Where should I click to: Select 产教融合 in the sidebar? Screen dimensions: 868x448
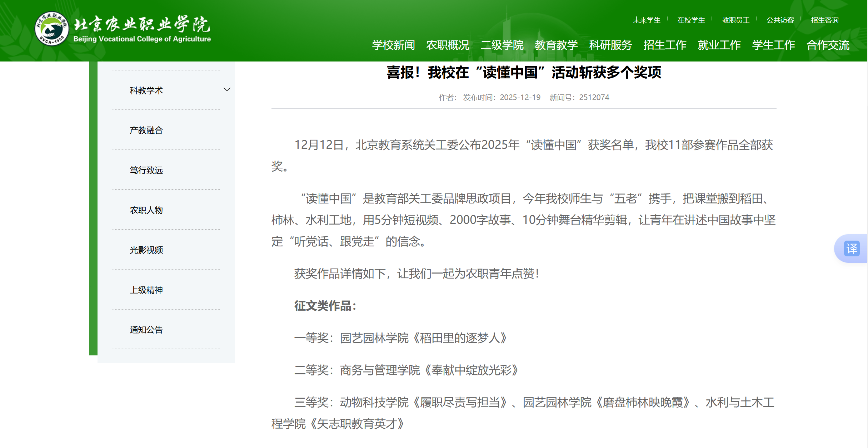click(145, 131)
